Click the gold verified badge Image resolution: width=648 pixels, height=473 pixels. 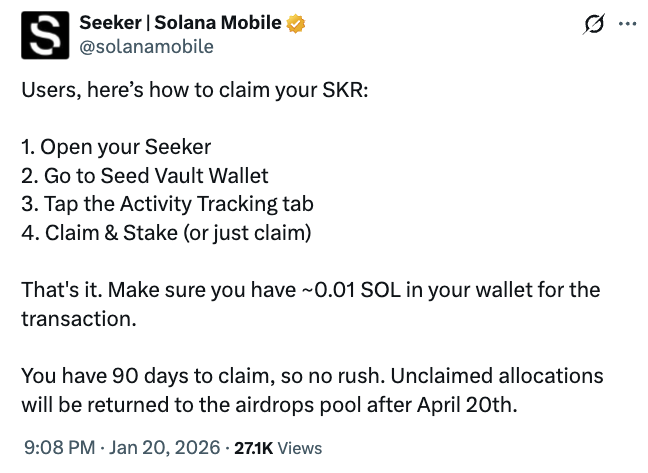[x=297, y=22]
